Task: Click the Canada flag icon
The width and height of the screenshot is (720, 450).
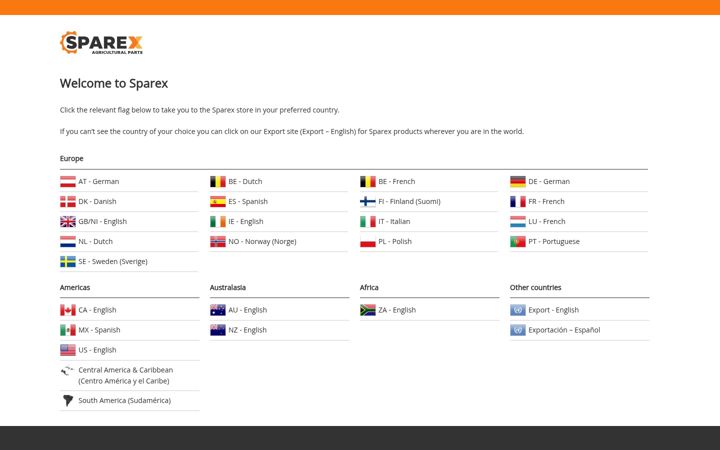Action: point(68,310)
